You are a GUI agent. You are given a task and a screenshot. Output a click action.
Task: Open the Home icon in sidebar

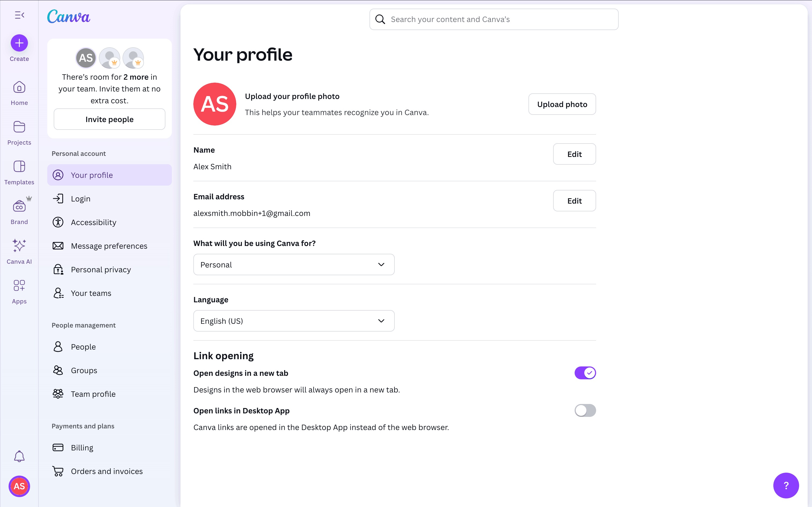click(19, 88)
